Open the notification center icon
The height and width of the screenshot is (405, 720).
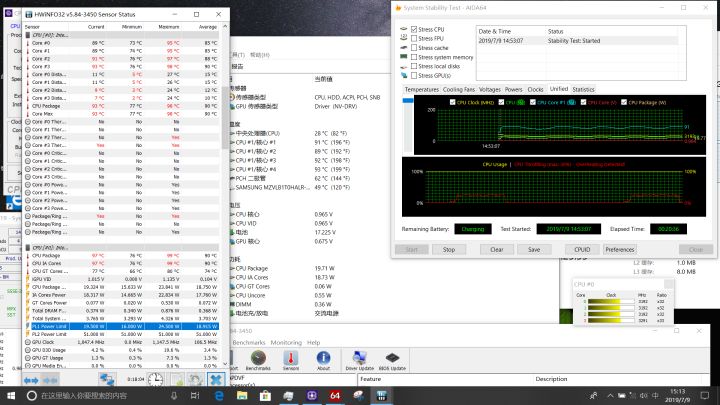point(705,395)
